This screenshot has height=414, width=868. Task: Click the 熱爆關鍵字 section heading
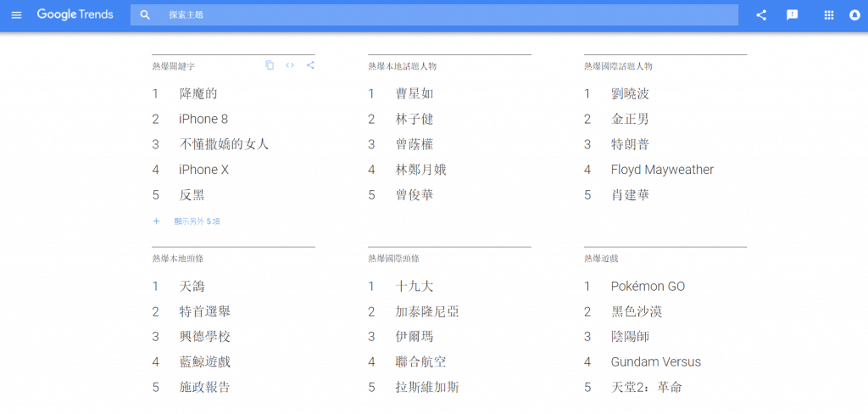[173, 66]
